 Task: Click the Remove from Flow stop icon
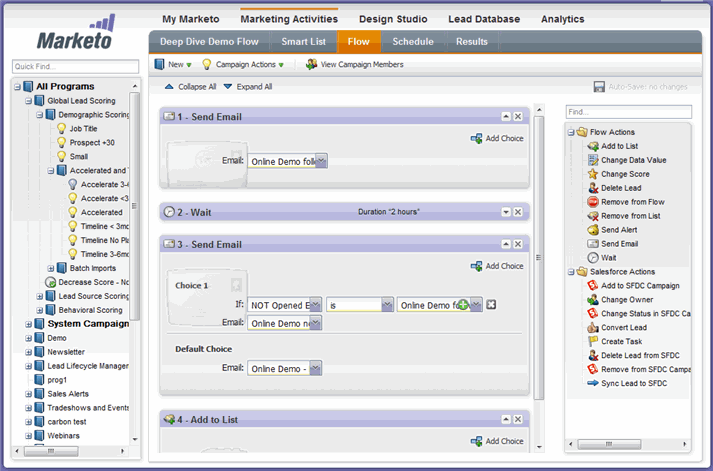(x=593, y=202)
